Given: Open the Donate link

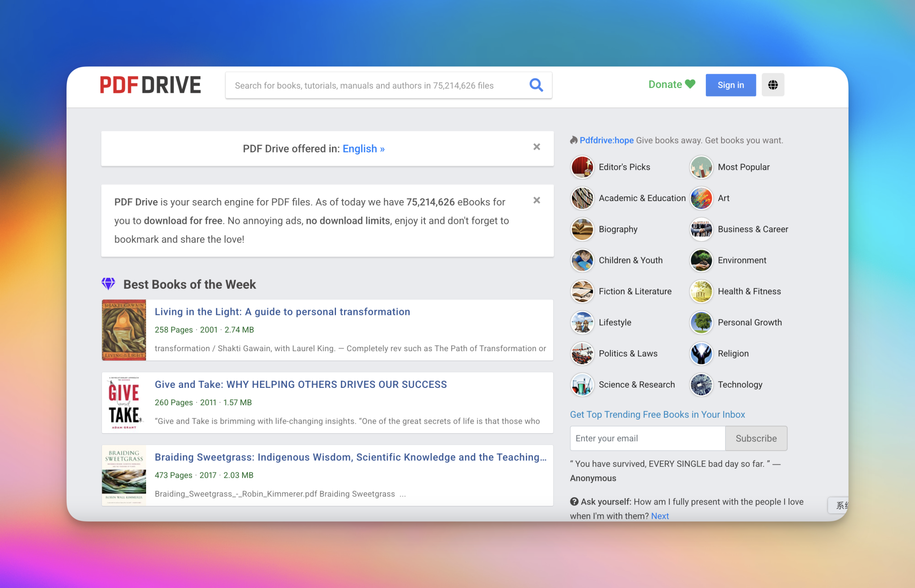Looking at the screenshot, I should click(x=665, y=84).
